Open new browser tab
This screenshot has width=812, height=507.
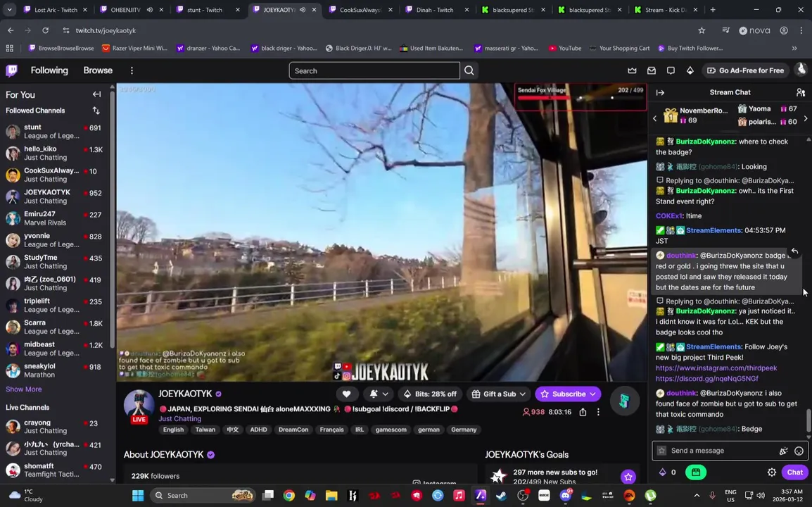713,9
